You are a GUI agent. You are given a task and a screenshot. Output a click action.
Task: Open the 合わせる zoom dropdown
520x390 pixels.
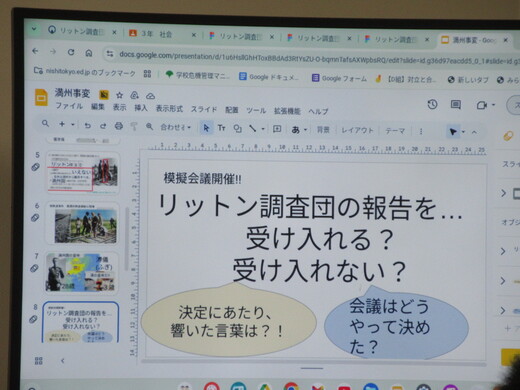[x=175, y=127]
